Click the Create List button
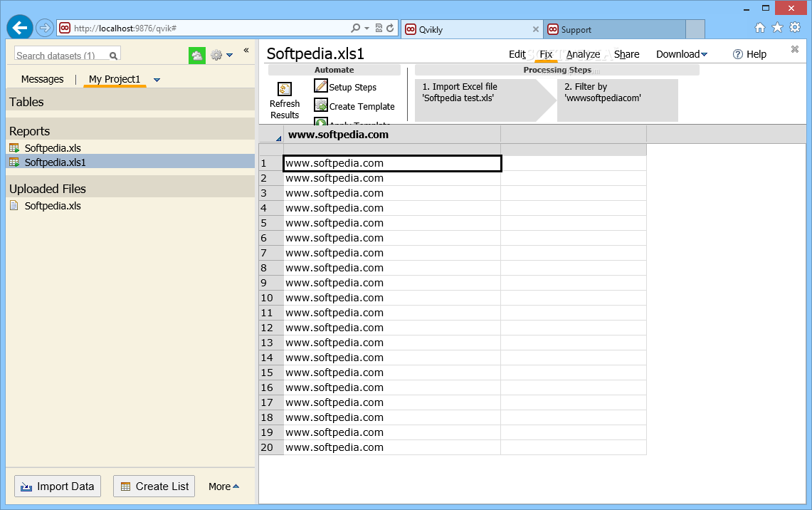The height and width of the screenshot is (510, 812). [154, 486]
